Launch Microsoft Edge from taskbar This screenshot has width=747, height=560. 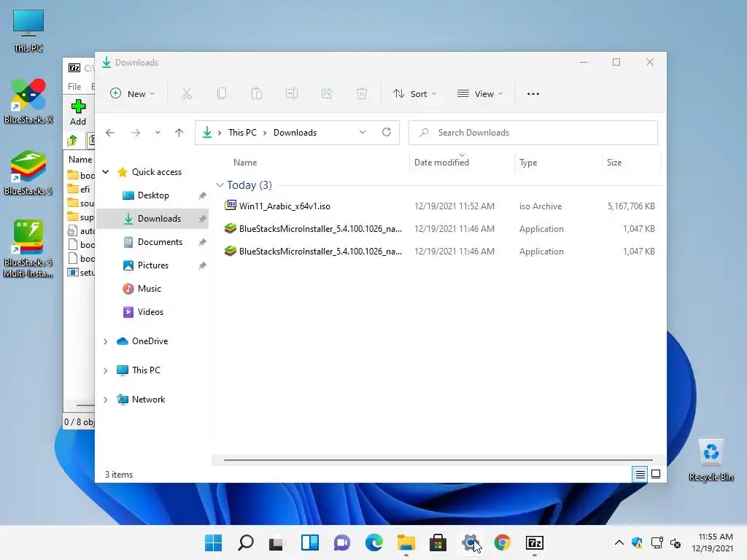click(374, 542)
